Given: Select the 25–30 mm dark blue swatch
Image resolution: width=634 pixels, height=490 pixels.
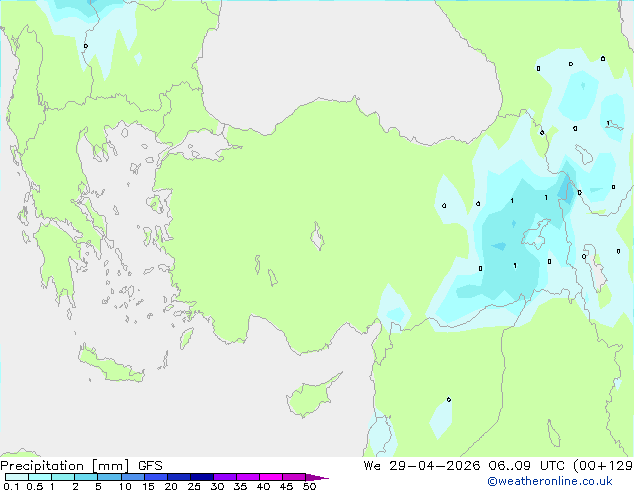Looking at the screenshot, I should [x=202, y=477].
